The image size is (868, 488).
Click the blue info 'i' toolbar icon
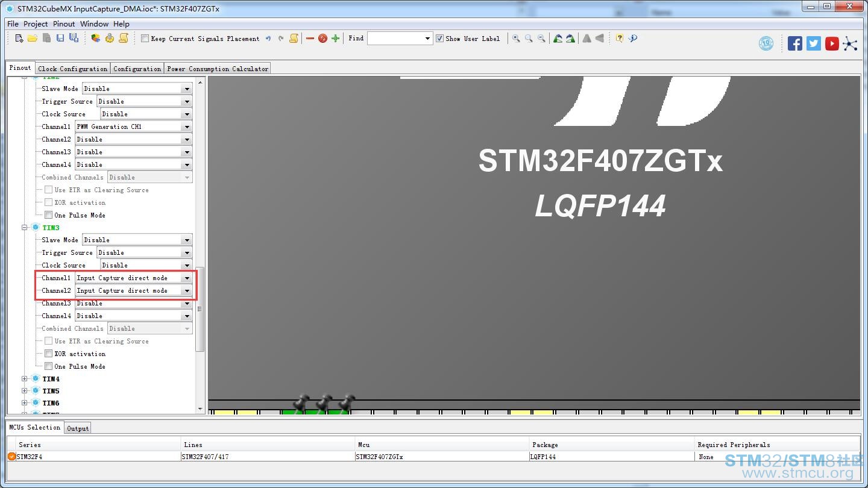point(632,39)
